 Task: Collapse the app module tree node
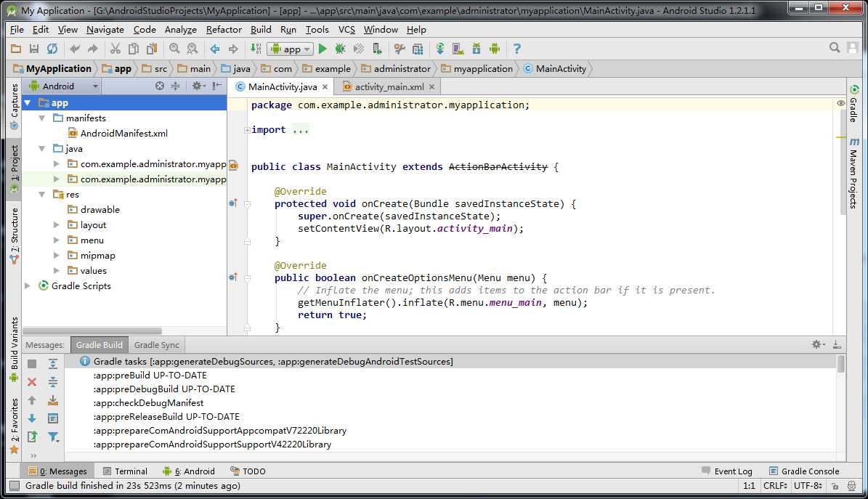27,103
